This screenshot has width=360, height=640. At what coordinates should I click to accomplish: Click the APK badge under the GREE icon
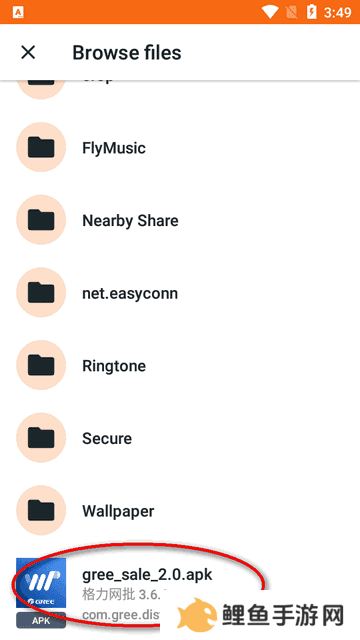pos(41,620)
